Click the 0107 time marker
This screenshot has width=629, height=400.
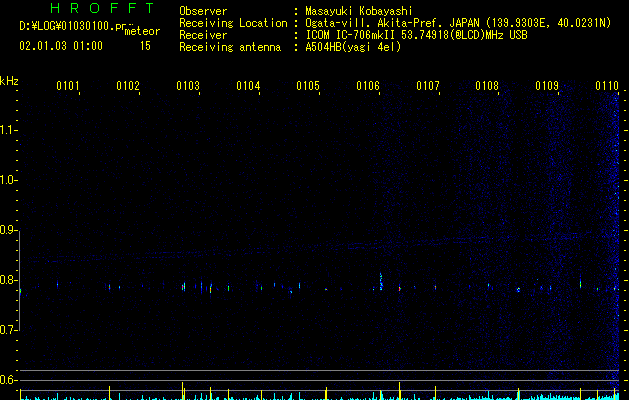coord(428,86)
